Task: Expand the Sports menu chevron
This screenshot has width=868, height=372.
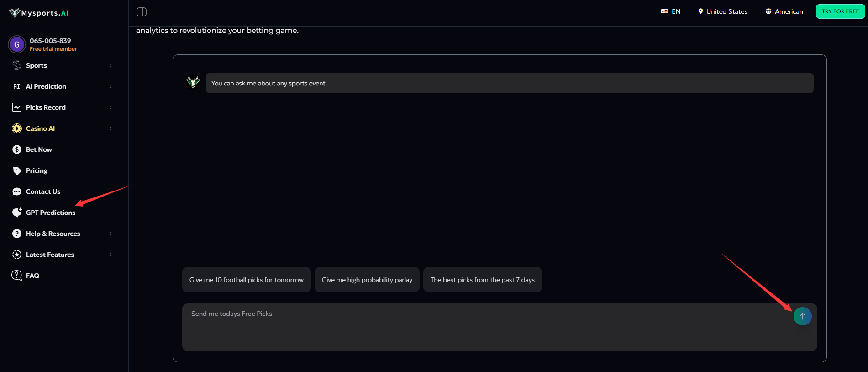Action: click(110, 65)
